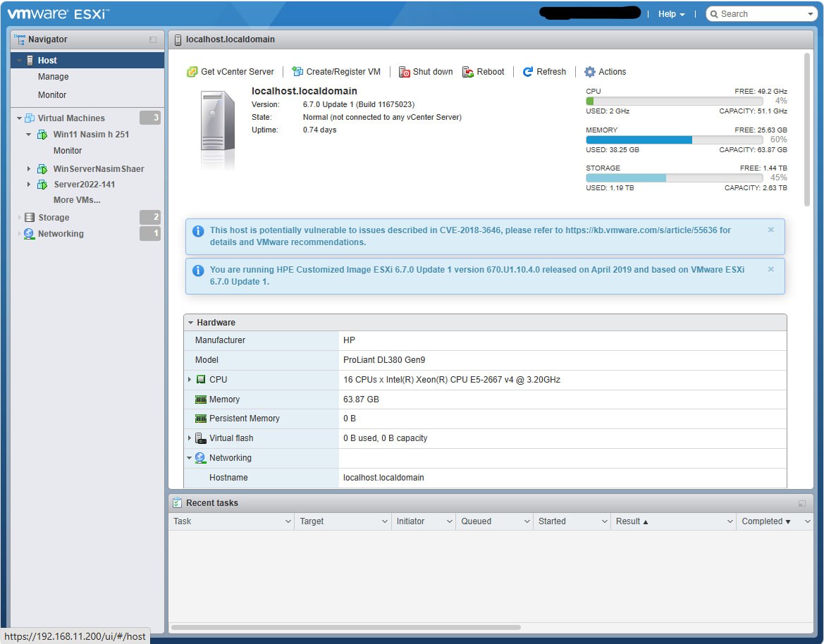Image resolution: width=824 pixels, height=644 pixels.
Task: Minimize the Recent tasks panel
Action: tap(802, 503)
